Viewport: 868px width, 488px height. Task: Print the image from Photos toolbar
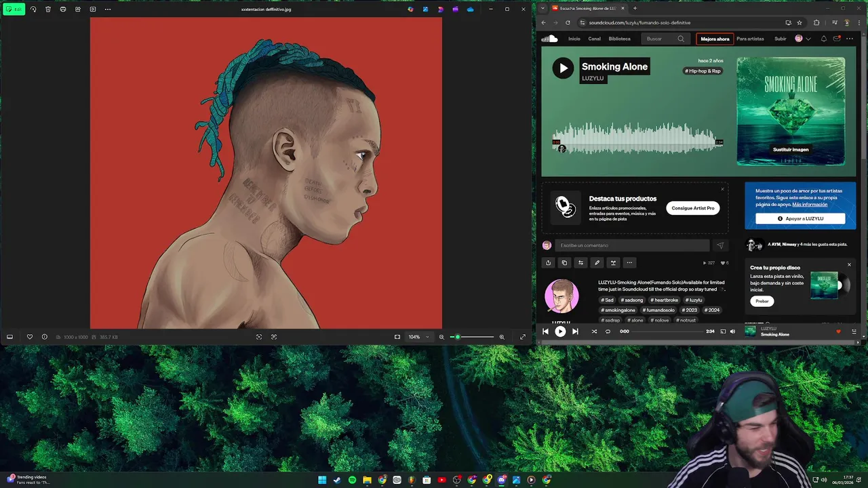63,9
